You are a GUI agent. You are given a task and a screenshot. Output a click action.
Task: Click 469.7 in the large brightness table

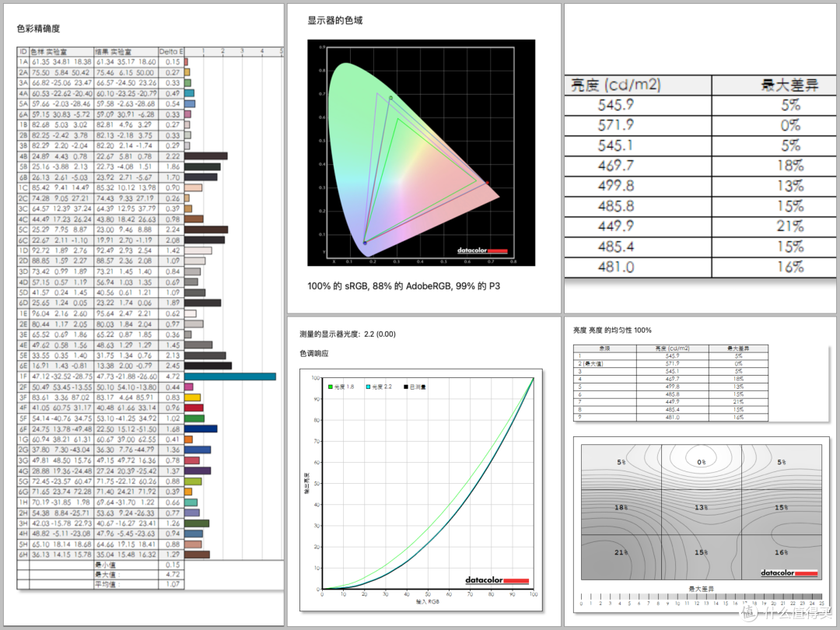pos(616,166)
